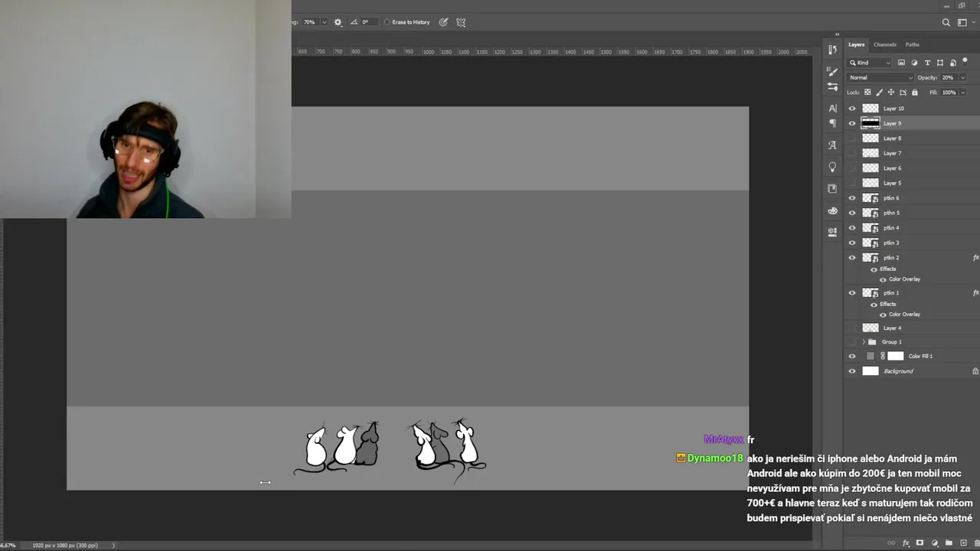Select the Layer 9 row
Image resolution: width=980 pixels, height=551 pixels.
click(x=912, y=123)
